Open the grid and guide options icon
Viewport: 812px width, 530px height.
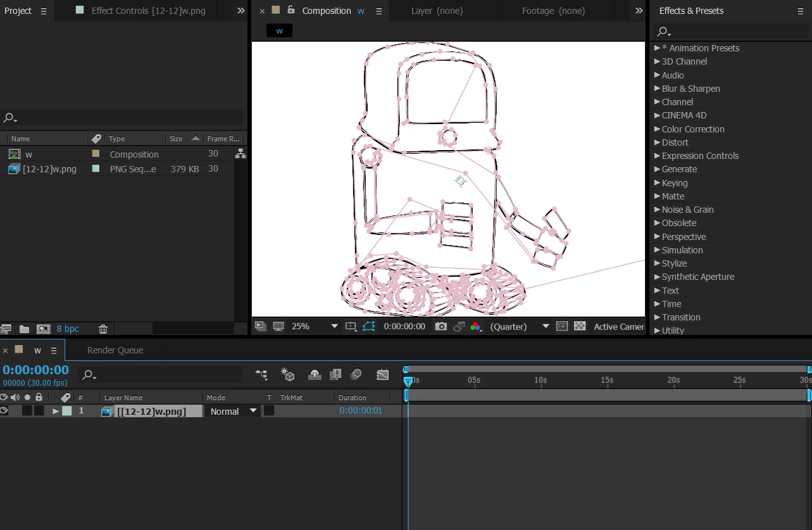(x=351, y=326)
